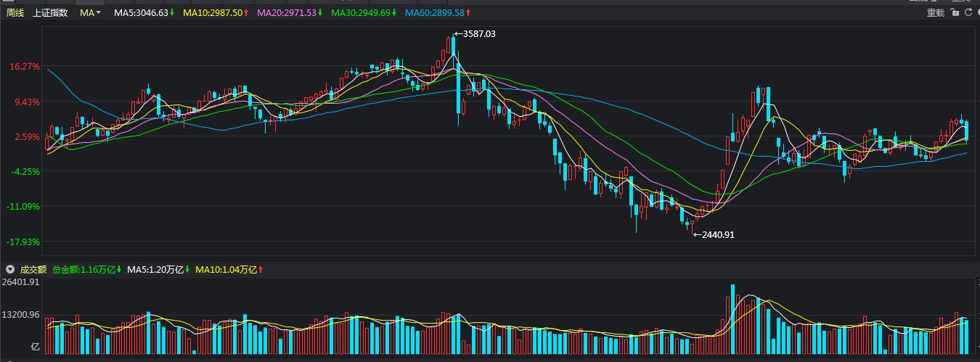Click the 3587.03 high price marker
980x362 pixels.
coord(478,34)
